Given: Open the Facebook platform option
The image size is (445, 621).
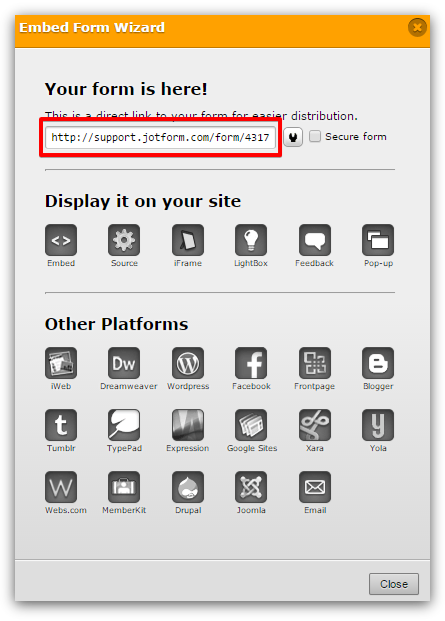Looking at the screenshot, I should pos(251,363).
